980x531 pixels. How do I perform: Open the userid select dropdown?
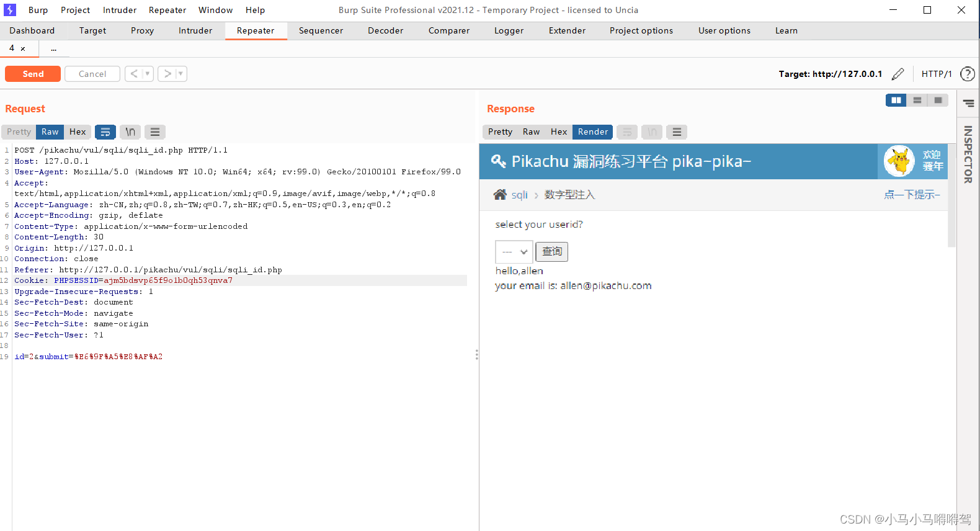tap(514, 252)
